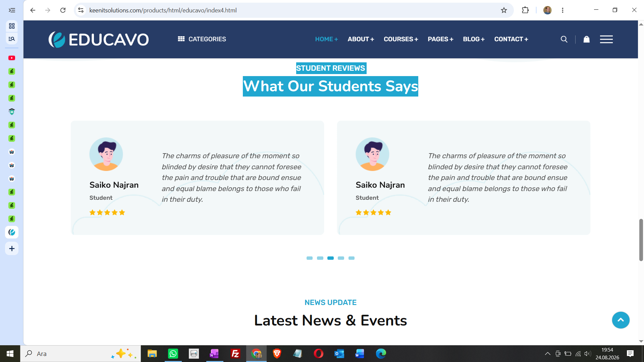Click the right card Saiko Najran avatar
Screen dimensions: 644x362
pos(372,154)
